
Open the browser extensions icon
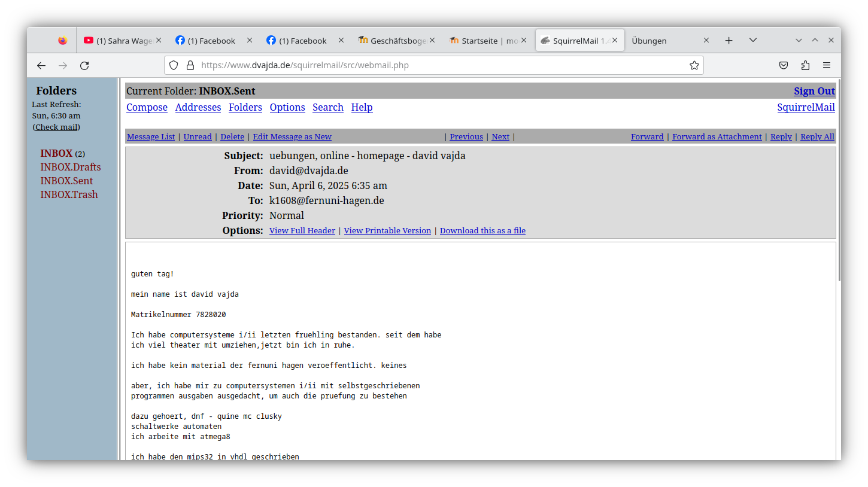tap(805, 65)
